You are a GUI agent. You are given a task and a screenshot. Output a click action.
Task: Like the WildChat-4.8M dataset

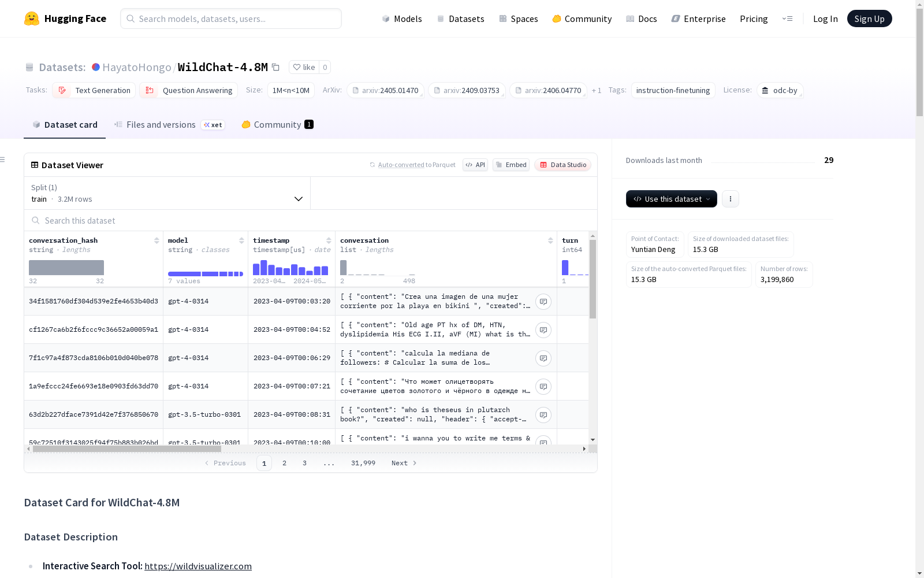[x=304, y=67]
